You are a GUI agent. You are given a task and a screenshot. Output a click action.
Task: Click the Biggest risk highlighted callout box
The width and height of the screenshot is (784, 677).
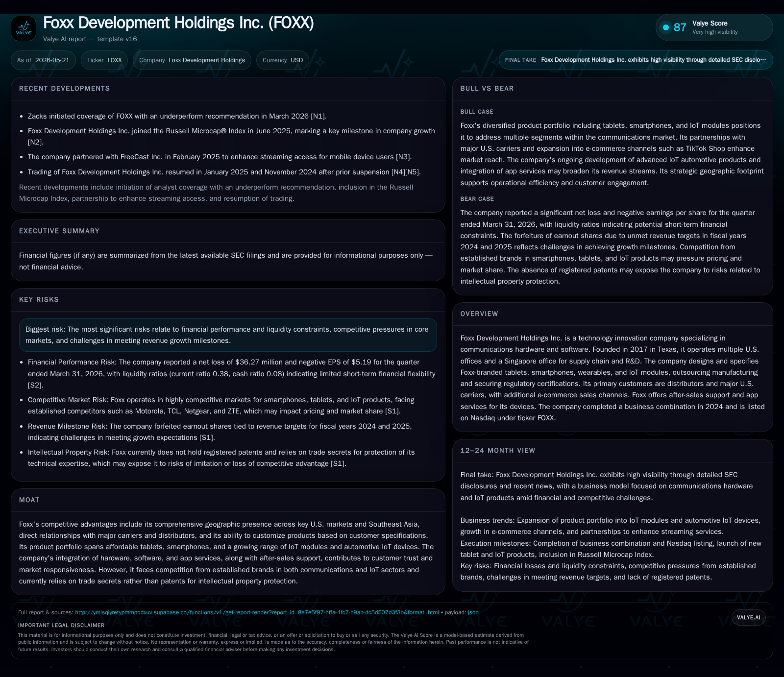228,335
